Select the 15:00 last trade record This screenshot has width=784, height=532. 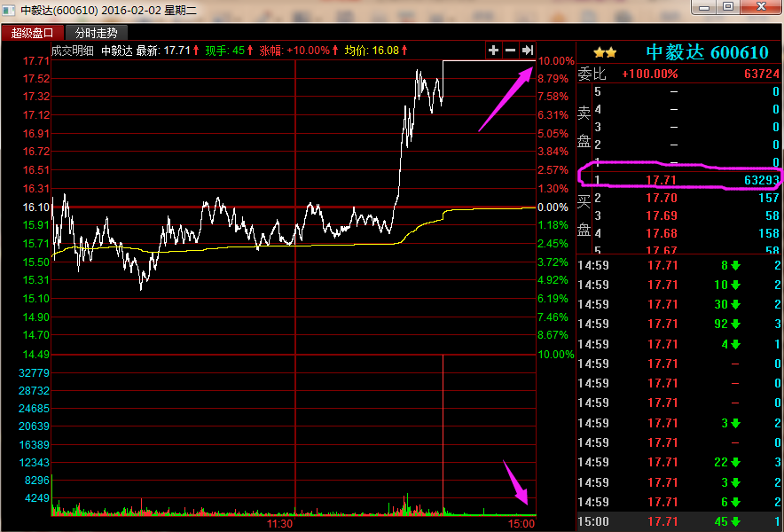click(x=679, y=522)
